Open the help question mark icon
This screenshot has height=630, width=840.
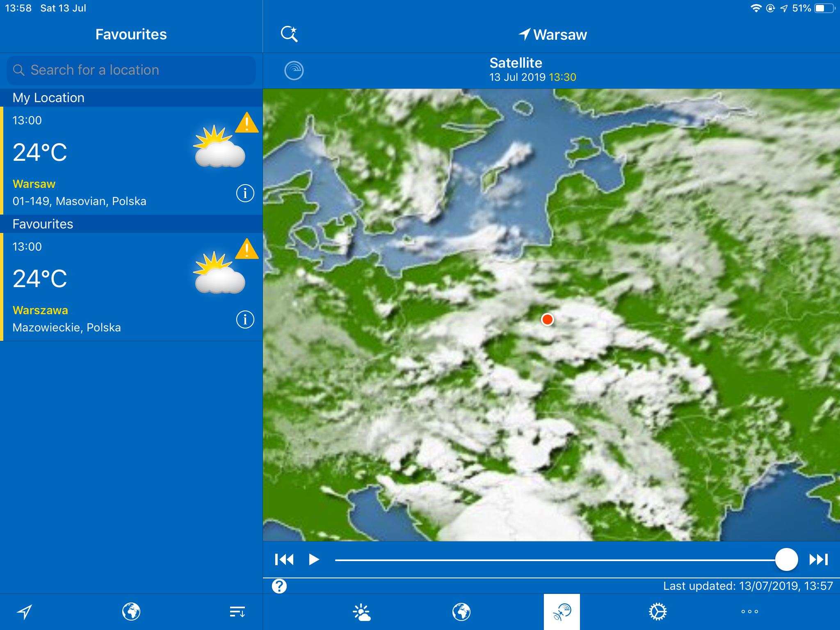point(279,586)
